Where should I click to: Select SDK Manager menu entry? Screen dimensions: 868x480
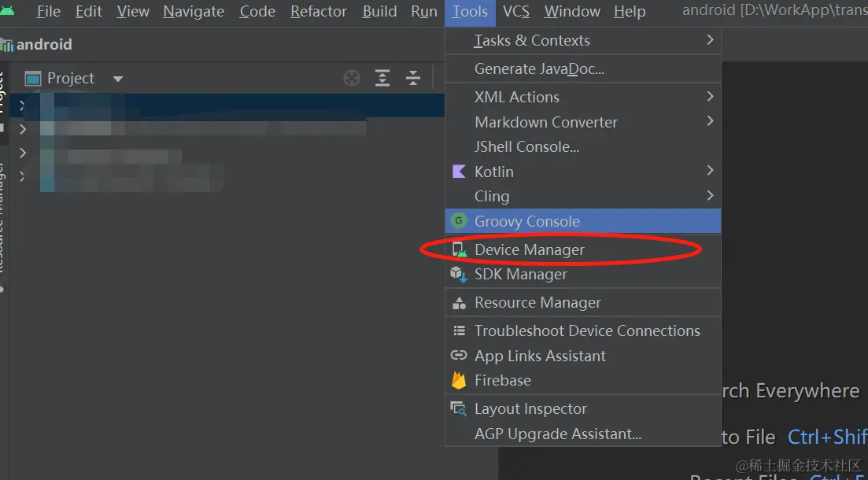pyautogui.click(x=583, y=274)
